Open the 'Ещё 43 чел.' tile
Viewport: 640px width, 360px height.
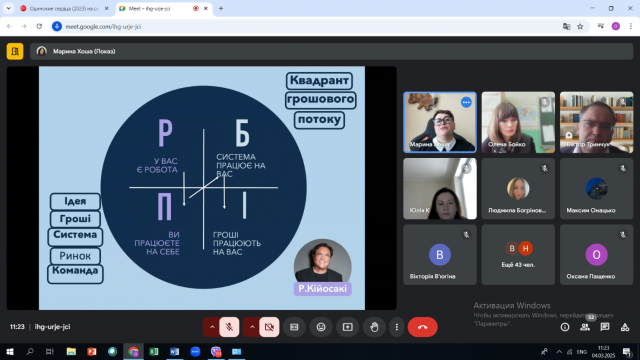518,254
